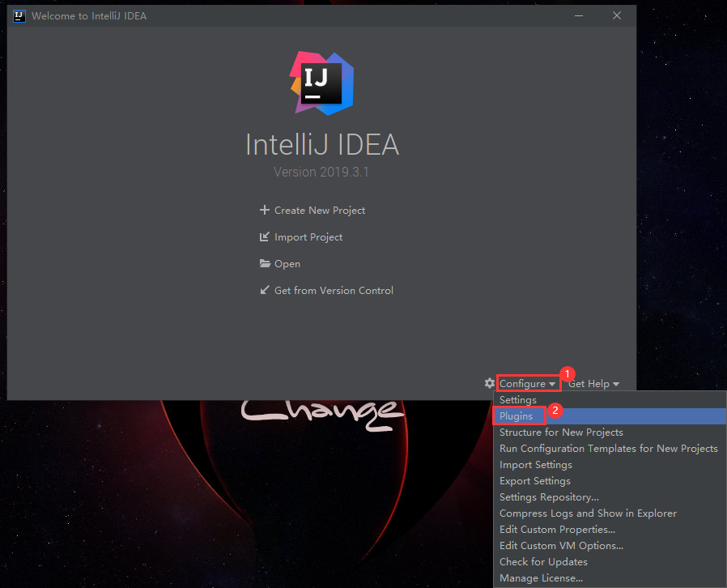Click Get from Version Control link

point(334,291)
